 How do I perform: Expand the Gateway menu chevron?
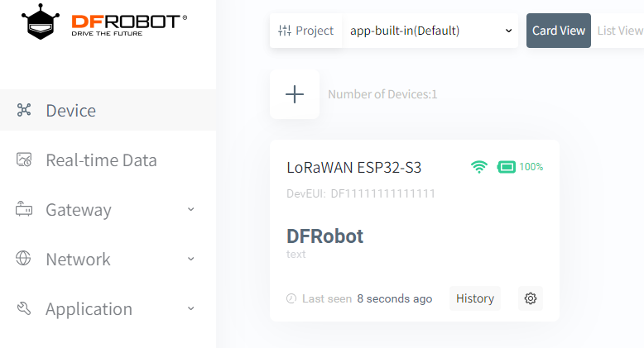pos(191,209)
